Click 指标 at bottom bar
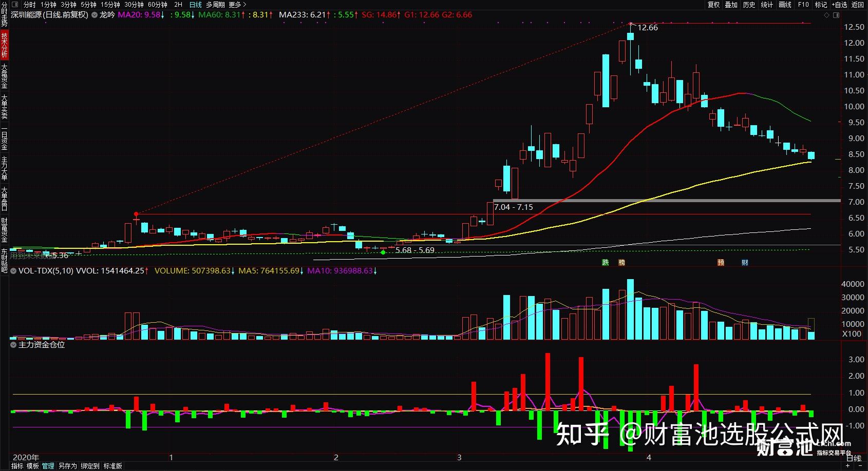This screenshot has width=868, height=471. [x=17, y=466]
